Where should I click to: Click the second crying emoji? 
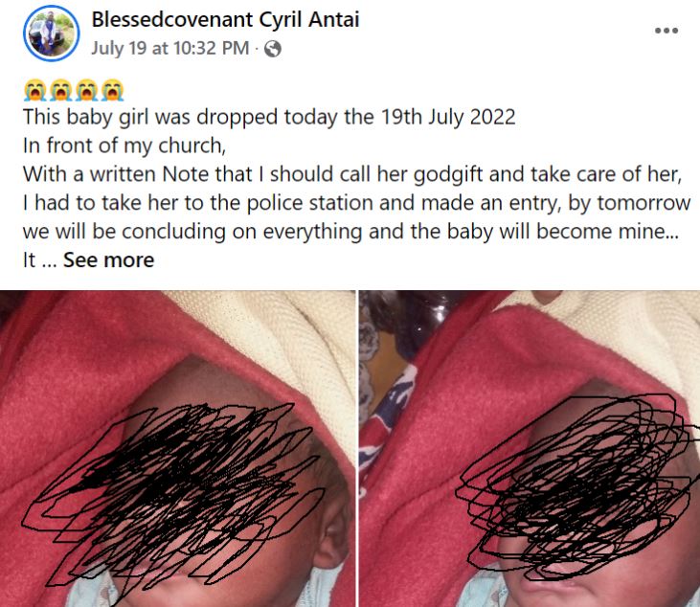(60, 90)
